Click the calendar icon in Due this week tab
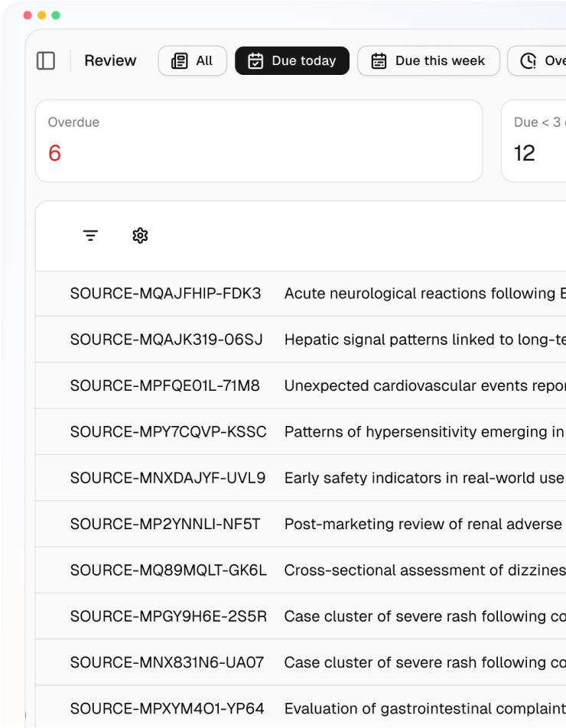The width and height of the screenshot is (566, 728). point(379,61)
